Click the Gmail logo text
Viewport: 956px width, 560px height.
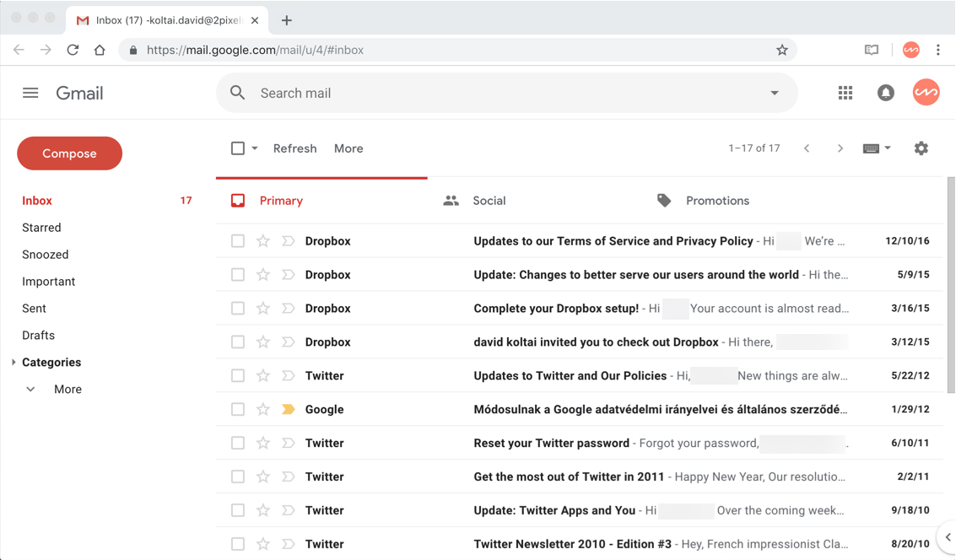point(79,94)
